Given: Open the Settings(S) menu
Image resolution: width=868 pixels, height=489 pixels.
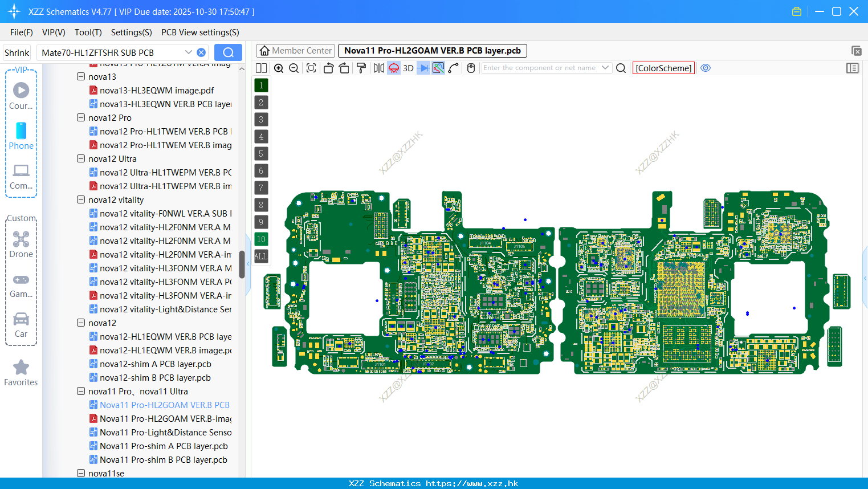Looking at the screenshot, I should point(132,32).
